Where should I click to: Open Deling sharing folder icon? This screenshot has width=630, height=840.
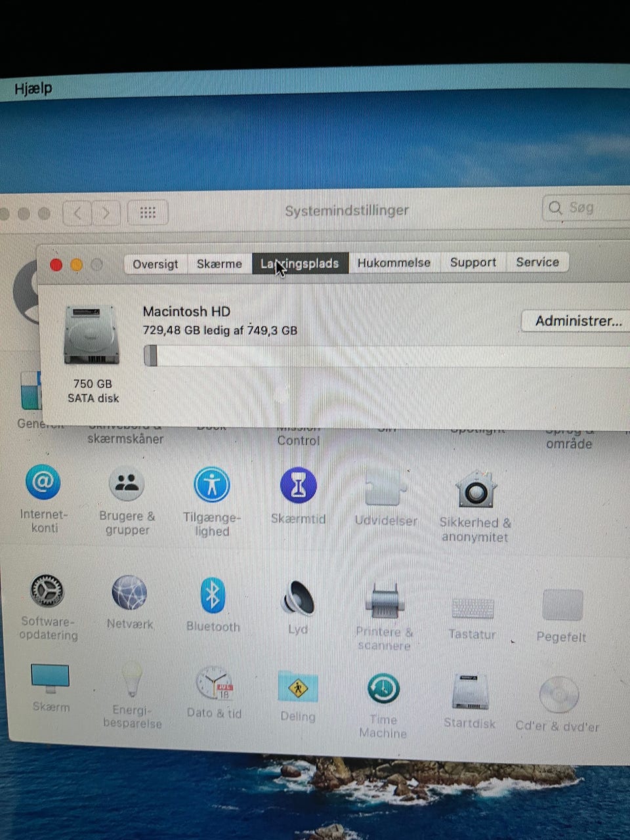tap(298, 687)
